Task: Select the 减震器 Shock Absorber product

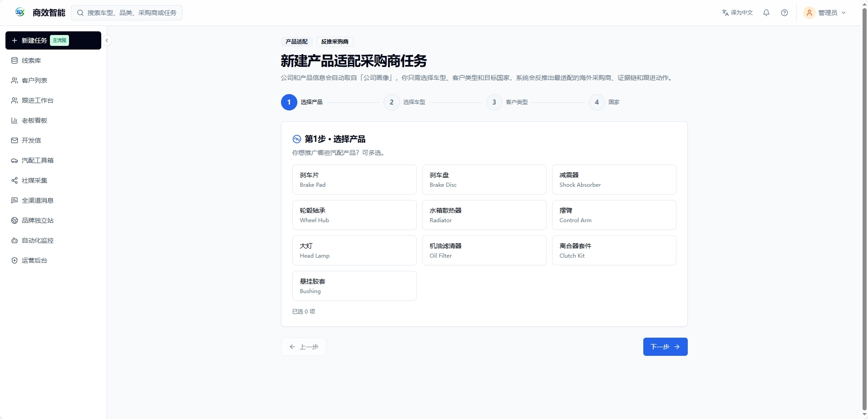Action: tap(614, 180)
